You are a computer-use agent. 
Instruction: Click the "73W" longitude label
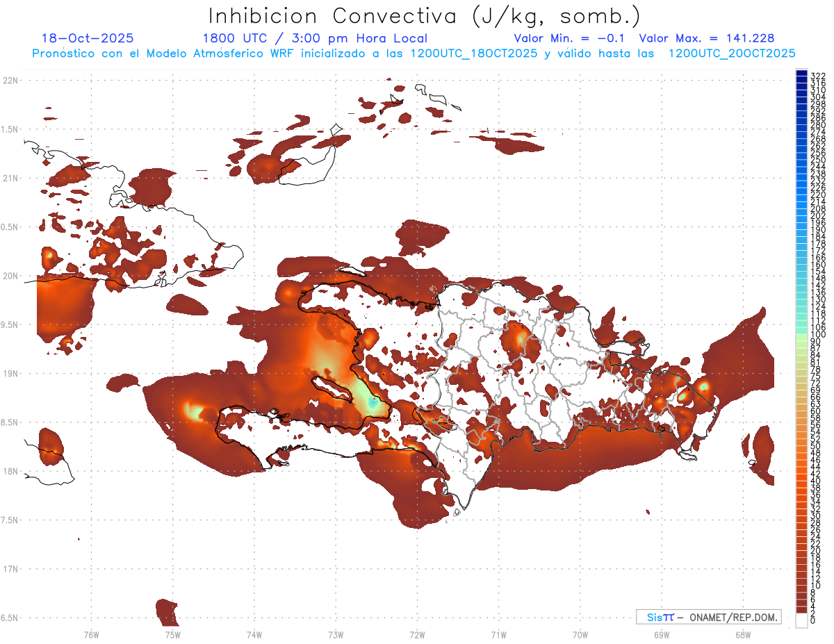coord(336,634)
